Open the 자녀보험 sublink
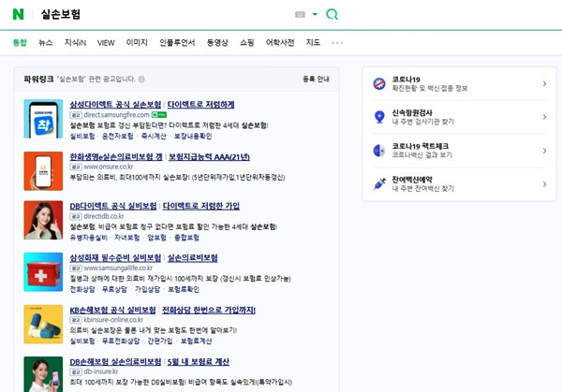Image resolution: width=562 pixels, height=392 pixels. click(126, 238)
